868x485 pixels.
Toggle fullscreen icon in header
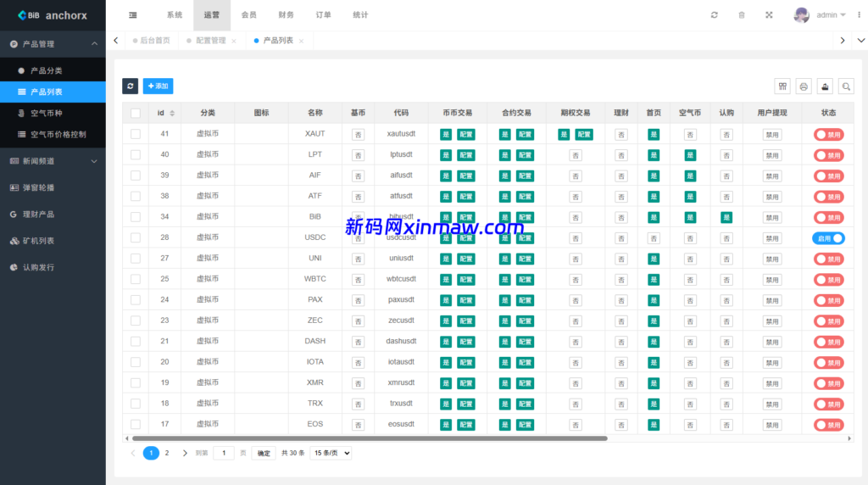point(769,15)
